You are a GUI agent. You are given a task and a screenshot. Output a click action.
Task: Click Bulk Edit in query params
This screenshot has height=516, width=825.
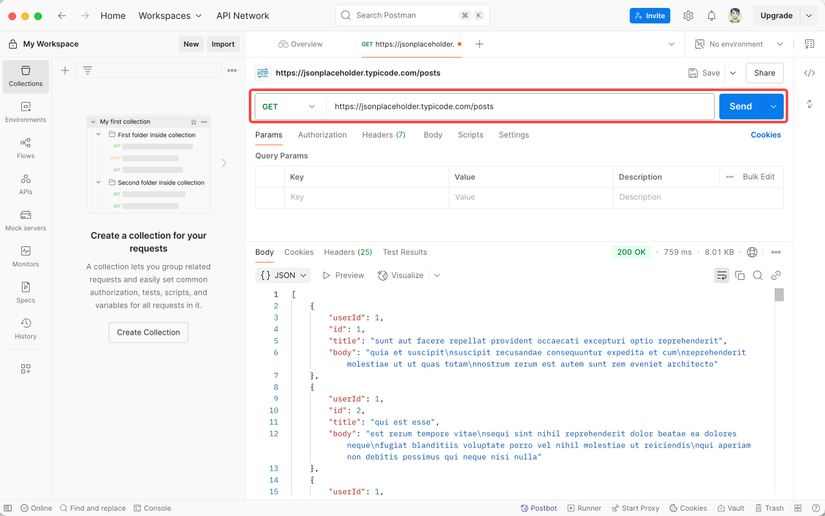(x=758, y=177)
